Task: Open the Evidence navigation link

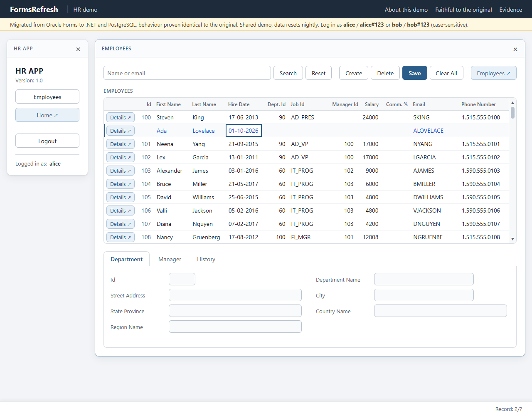Action: [x=511, y=10]
